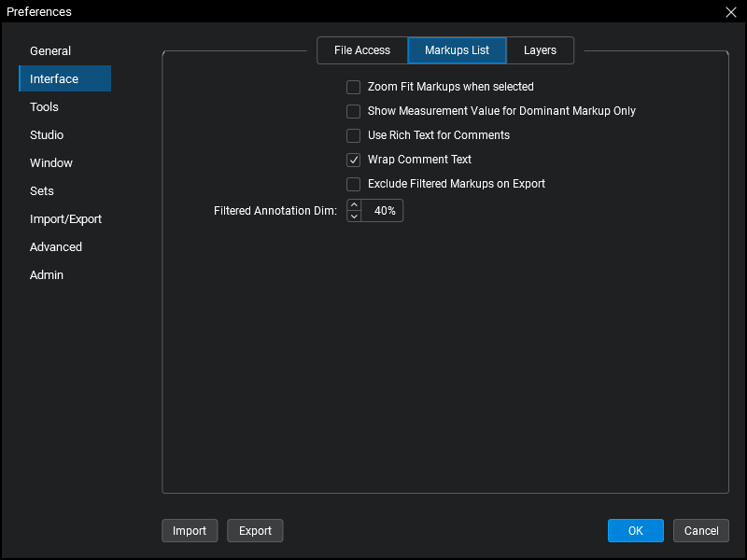Open the Import/Export preferences section

coord(65,219)
